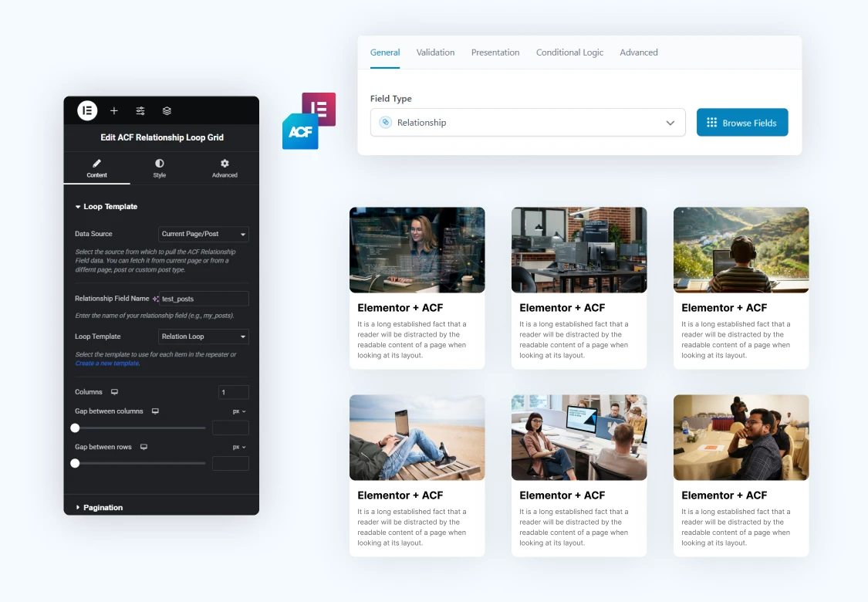Screen dimensions: 868x602
Task: Open the Field Type Relationship dropdown
Action: pyautogui.click(x=528, y=123)
